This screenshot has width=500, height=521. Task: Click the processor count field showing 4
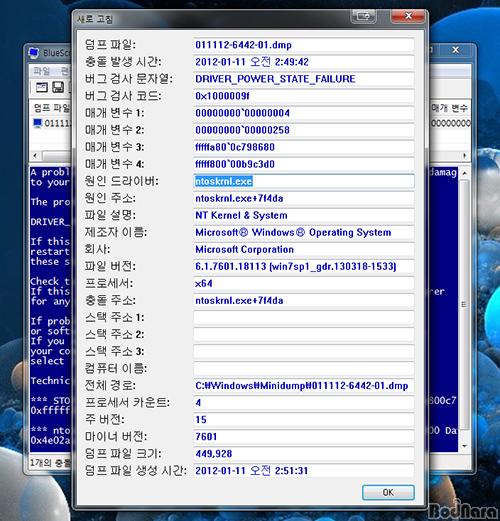pyautogui.click(x=304, y=402)
